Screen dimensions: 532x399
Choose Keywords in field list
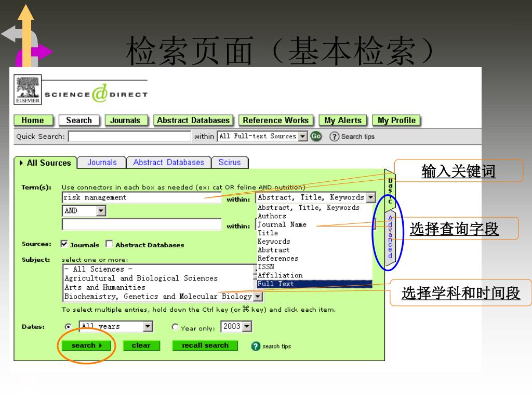(274, 242)
